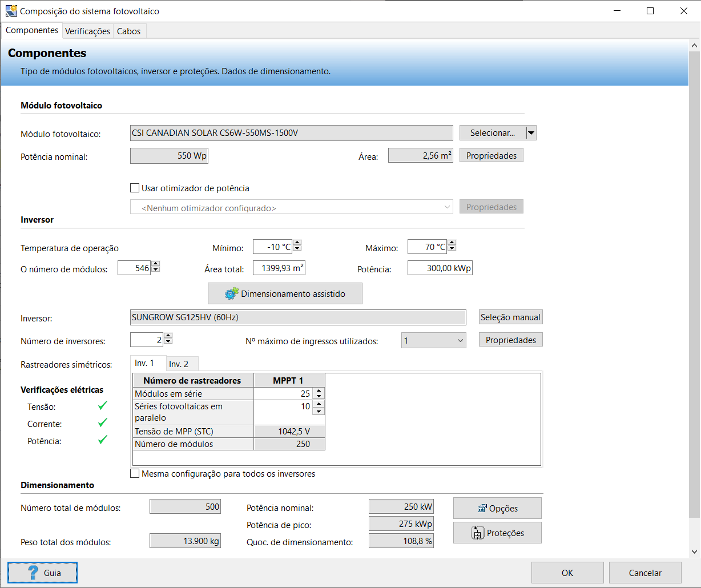Decrease Número de inversores stepper
Screen dimensions: 701x588
point(168,343)
